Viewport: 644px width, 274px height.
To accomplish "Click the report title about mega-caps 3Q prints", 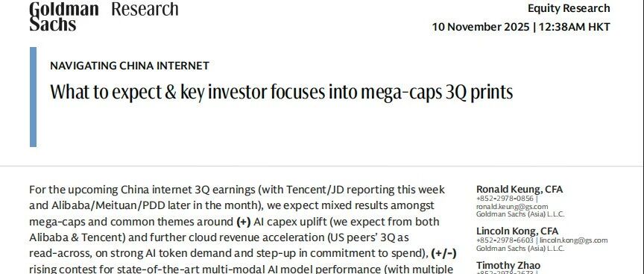I will (x=281, y=92).
